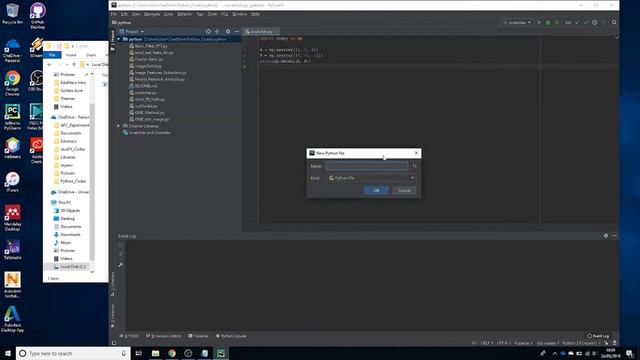The width and height of the screenshot is (640, 360).
Task: Select Local Disk (C:) in File Explorer sidebar
Action: tap(69, 267)
